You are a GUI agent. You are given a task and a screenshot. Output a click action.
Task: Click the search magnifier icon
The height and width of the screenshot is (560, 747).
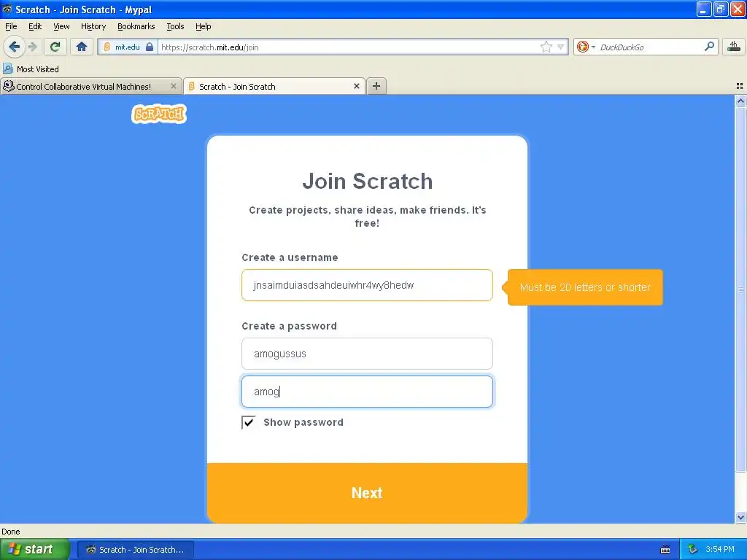[709, 47]
